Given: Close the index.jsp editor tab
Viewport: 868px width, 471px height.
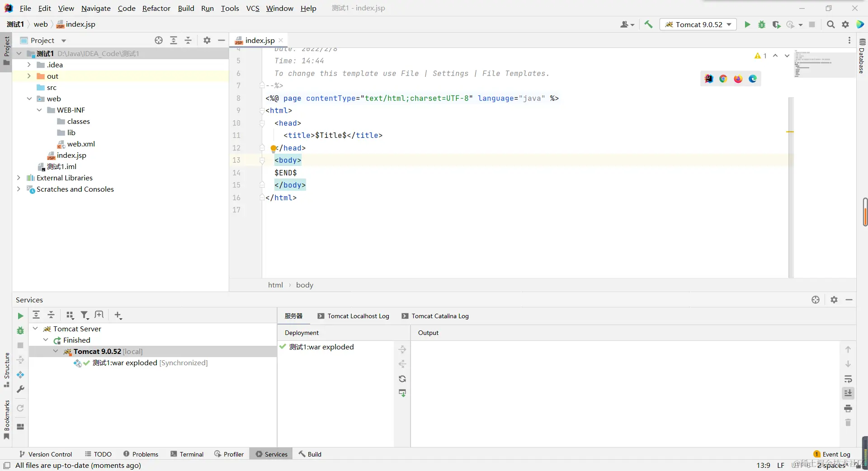Looking at the screenshot, I should 281,40.
